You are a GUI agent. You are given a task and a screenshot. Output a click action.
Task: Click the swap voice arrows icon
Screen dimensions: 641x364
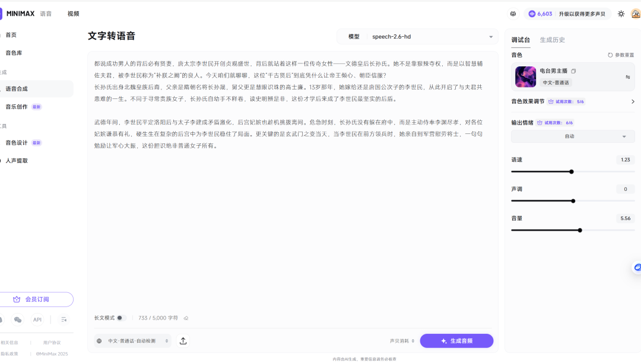(627, 77)
